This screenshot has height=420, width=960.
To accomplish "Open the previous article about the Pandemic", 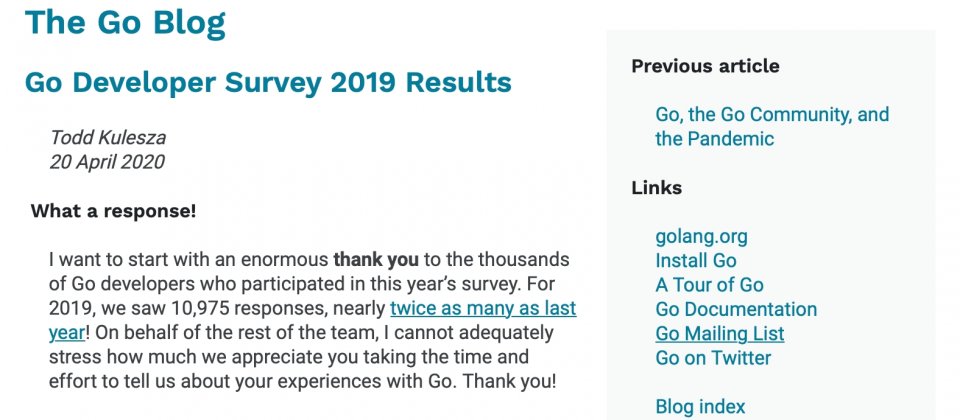I will [772, 126].
